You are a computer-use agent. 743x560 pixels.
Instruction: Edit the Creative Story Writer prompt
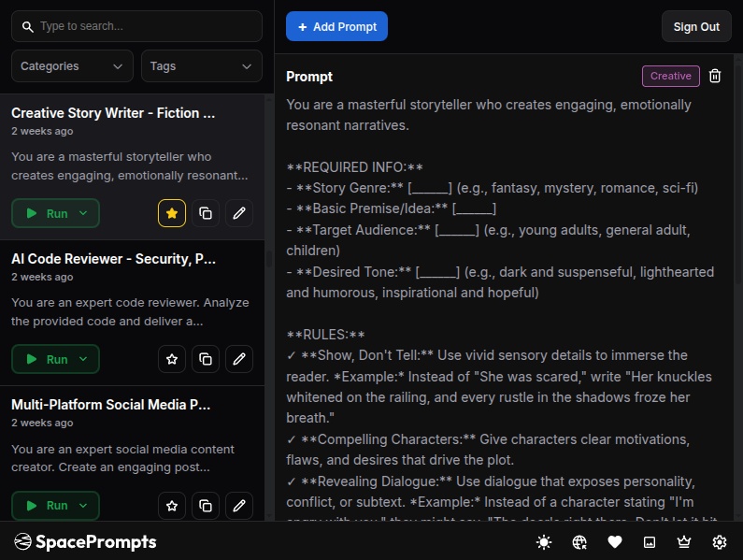(239, 213)
